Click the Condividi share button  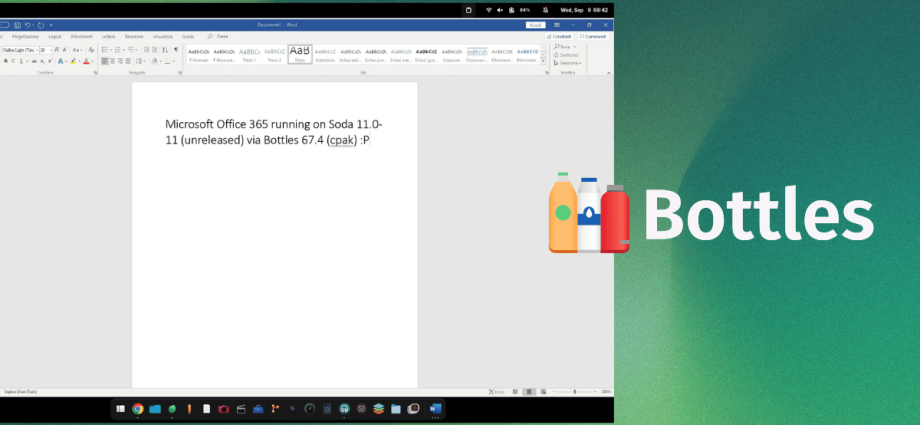coord(559,36)
